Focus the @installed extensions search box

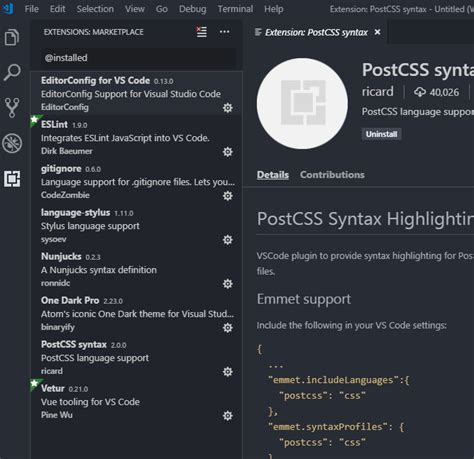138,58
